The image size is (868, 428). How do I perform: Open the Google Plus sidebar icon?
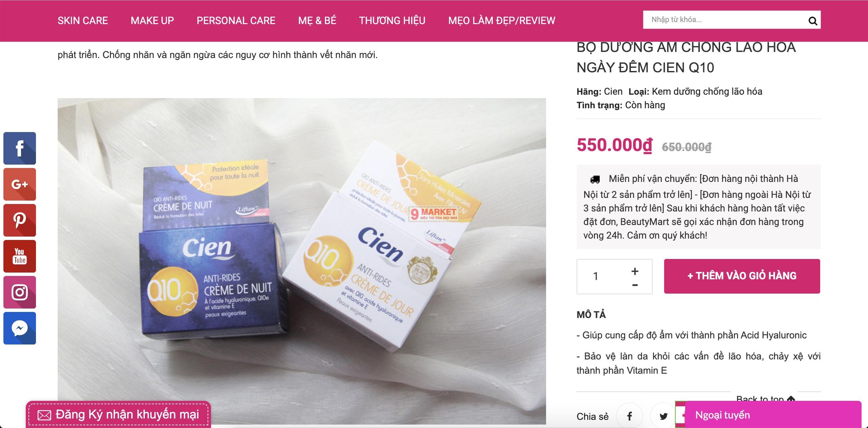click(x=20, y=184)
